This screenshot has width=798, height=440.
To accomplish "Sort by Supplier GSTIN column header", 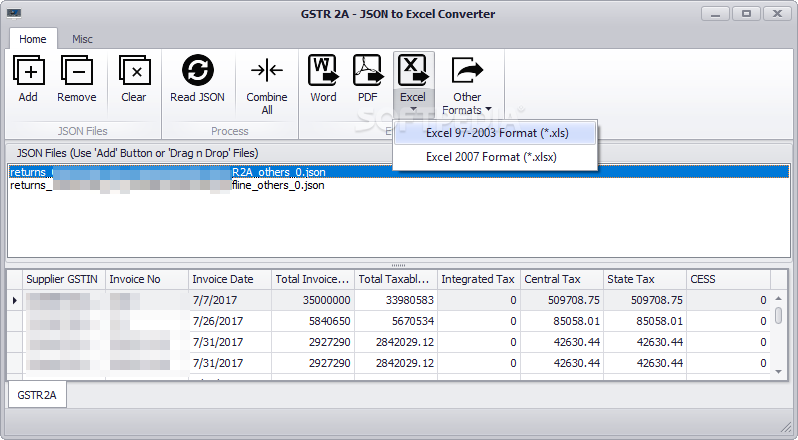I will [64, 279].
